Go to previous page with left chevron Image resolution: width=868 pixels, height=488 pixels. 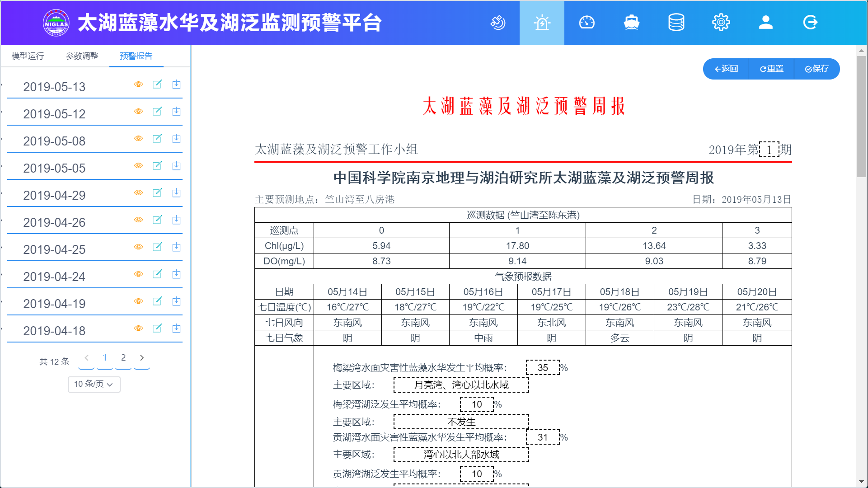(x=86, y=358)
